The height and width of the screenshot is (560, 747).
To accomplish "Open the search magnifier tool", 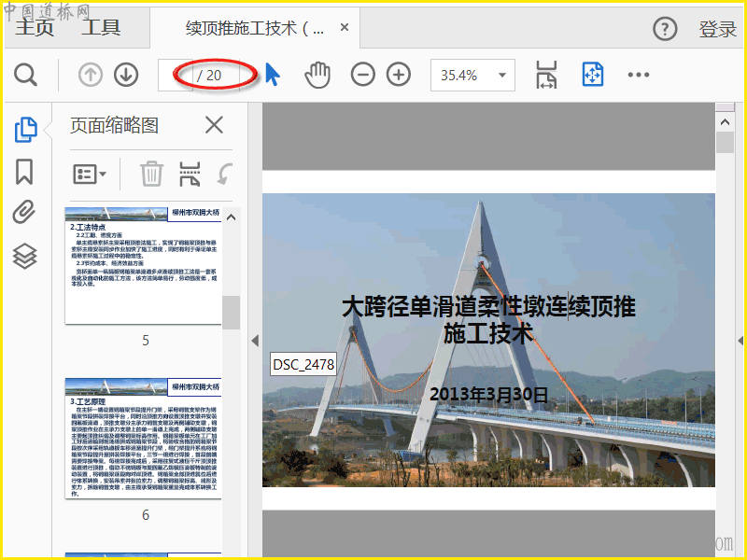I will tap(25, 75).
